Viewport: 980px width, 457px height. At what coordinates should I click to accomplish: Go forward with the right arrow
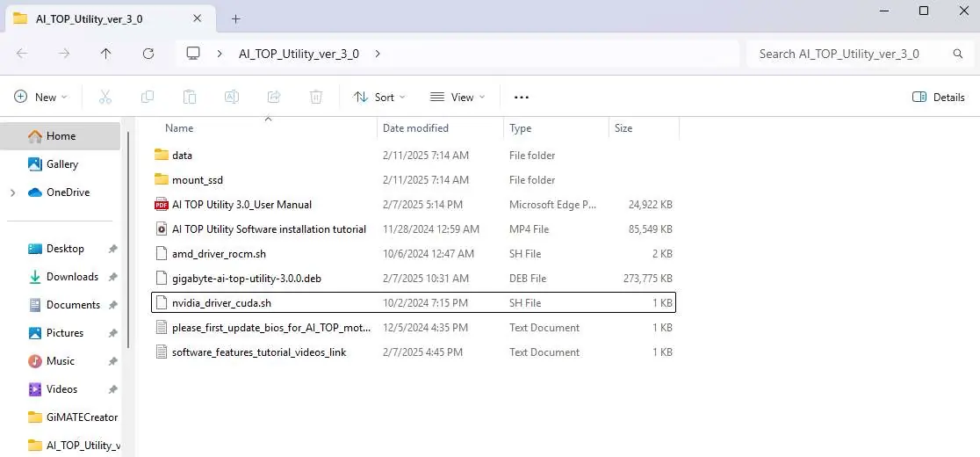64,54
